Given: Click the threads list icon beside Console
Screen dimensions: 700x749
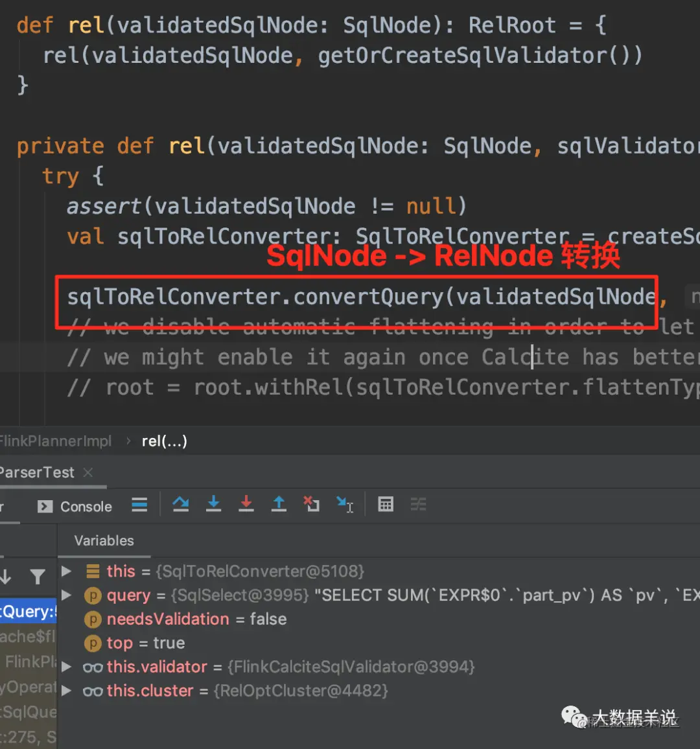Looking at the screenshot, I should 139,505.
